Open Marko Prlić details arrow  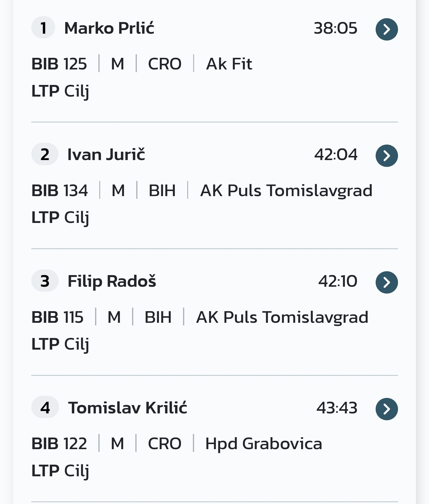click(386, 29)
